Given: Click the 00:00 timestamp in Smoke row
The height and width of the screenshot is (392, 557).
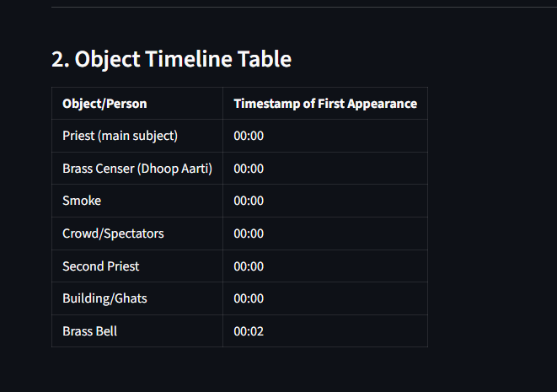Looking at the screenshot, I should 249,201.
